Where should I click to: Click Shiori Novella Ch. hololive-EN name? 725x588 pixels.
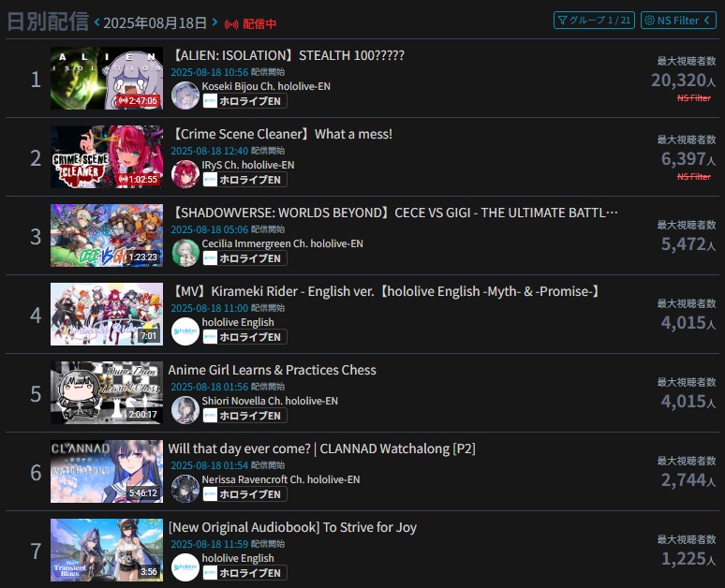[x=270, y=401]
